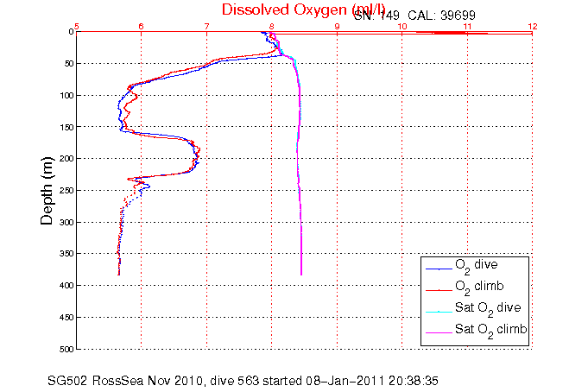Click the depth tick label '200'
Viewport: 588px width, 392px height.
click(66, 159)
